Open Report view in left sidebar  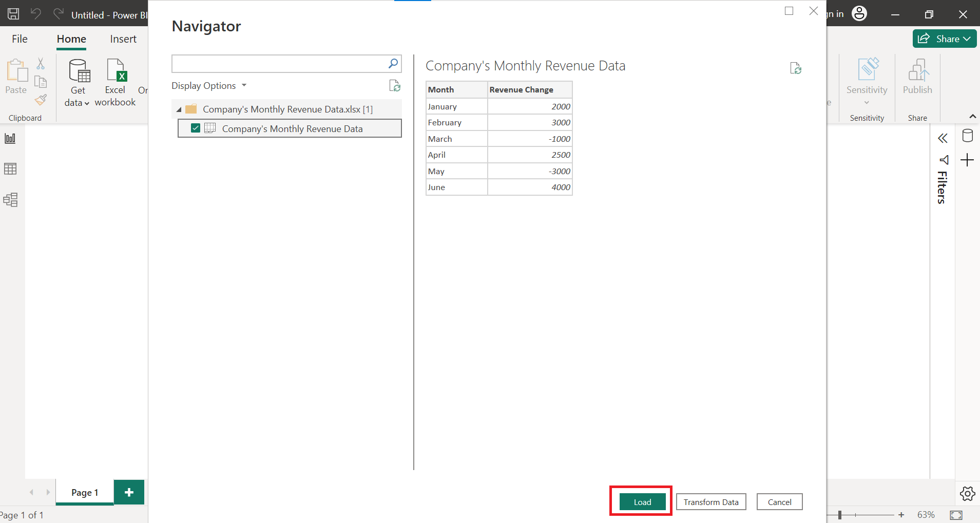click(x=10, y=138)
